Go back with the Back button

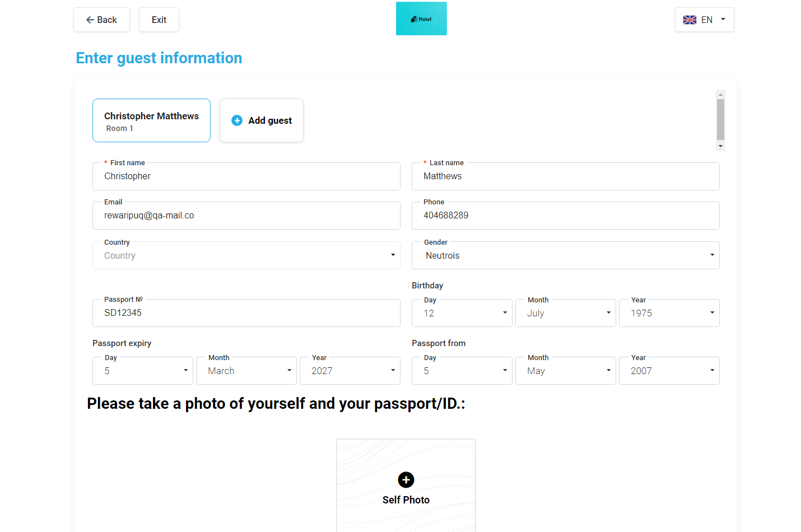[101, 20]
